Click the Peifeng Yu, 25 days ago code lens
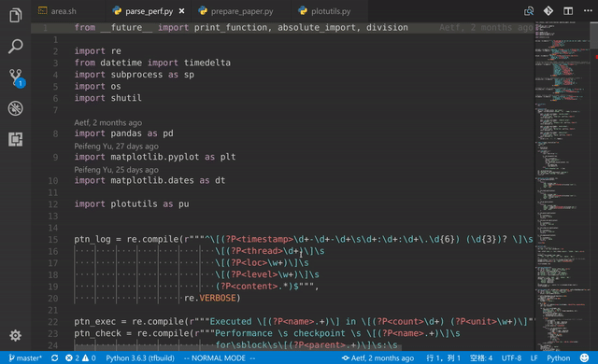Screen dimensions: 598x364 (x=116, y=170)
